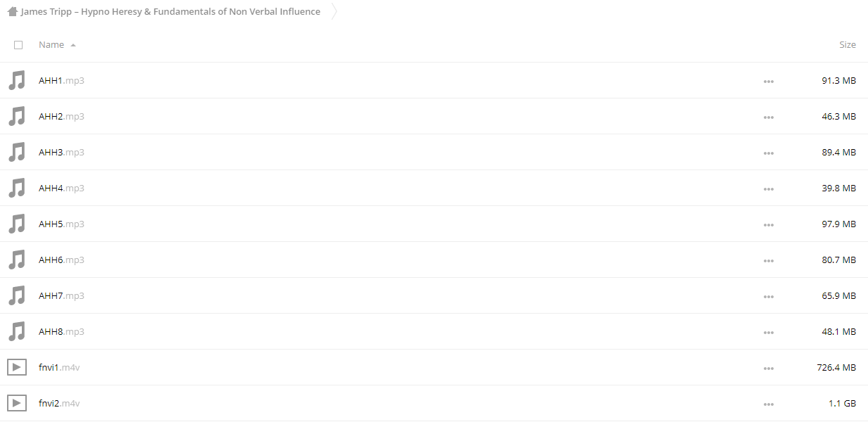The image size is (868, 422).
Task: Open the three-dot menu for fnvi1.m4v
Action: pyautogui.click(x=768, y=368)
